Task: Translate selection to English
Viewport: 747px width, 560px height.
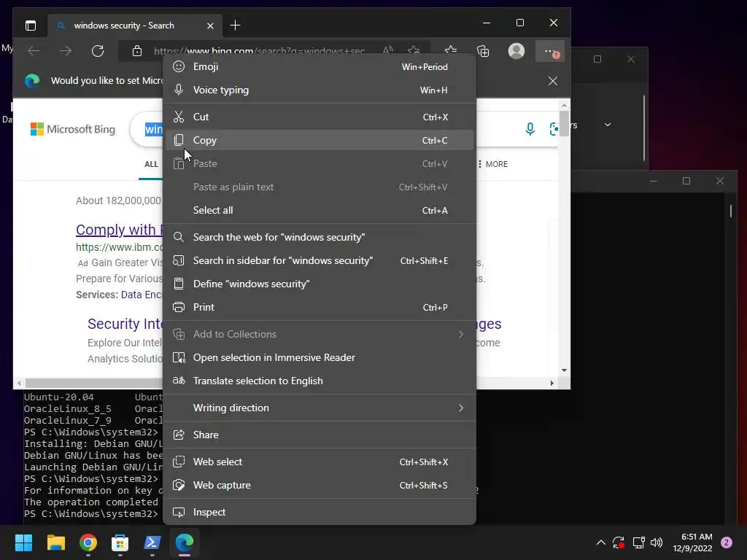Action: (x=320, y=381)
